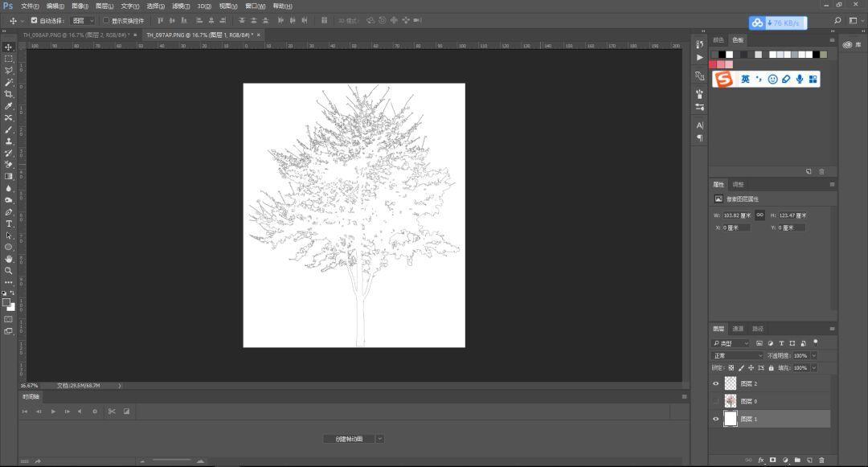Open the 滤镜 menu
Image resolution: width=868 pixels, height=467 pixels.
(181, 6)
